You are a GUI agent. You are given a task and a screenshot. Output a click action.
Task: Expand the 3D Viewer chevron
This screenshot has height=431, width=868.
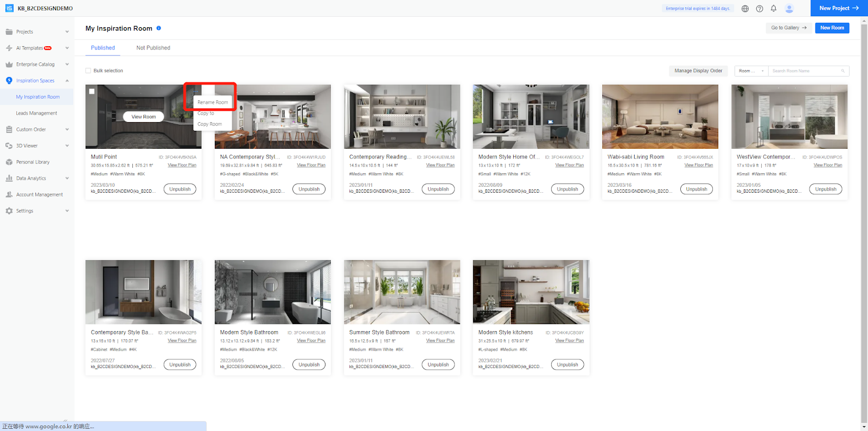tap(67, 146)
